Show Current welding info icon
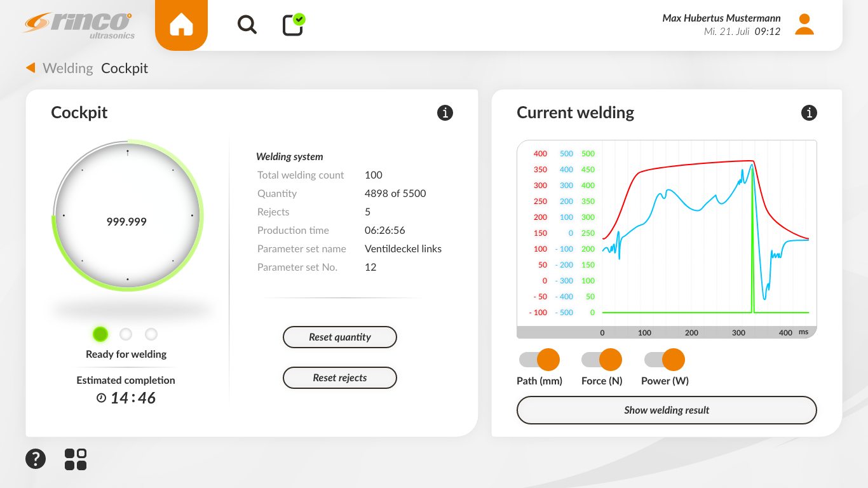The width and height of the screenshot is (868, 488). [809, 112]
